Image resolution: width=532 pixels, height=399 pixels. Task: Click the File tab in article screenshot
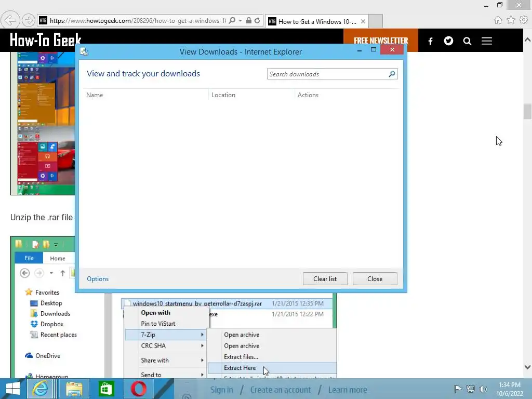pos(29,258)
